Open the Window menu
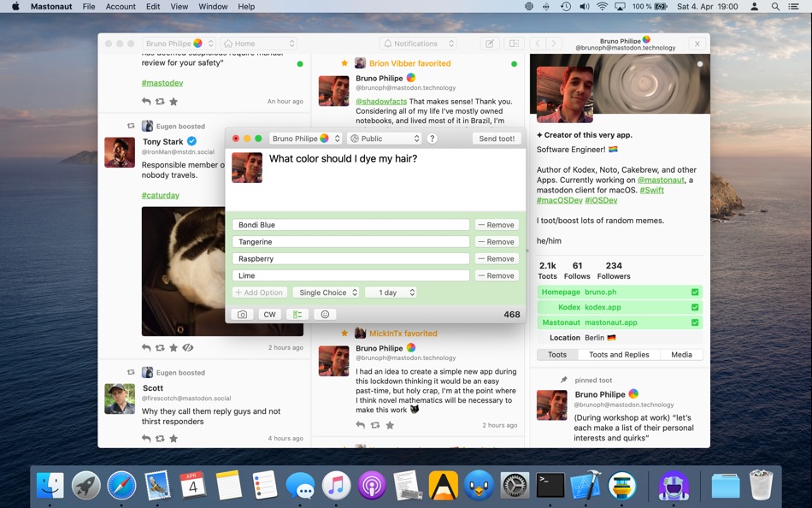 [213, 7]
